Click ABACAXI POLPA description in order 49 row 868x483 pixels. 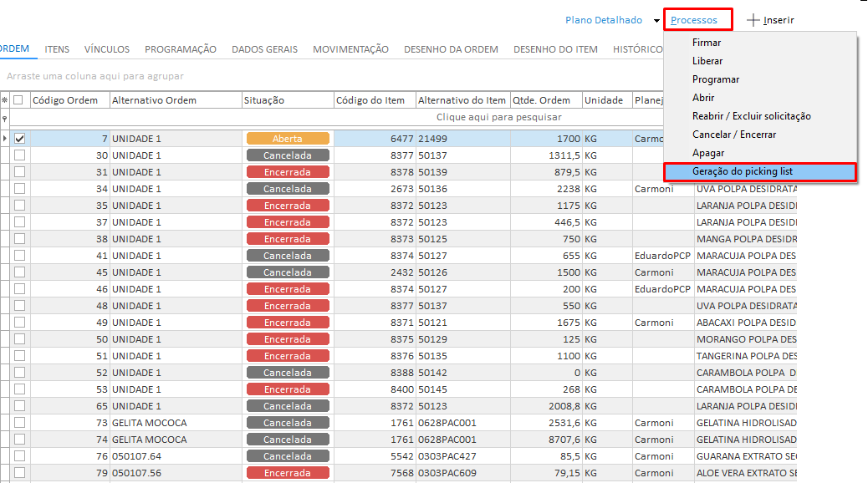[x=746, y=323]
